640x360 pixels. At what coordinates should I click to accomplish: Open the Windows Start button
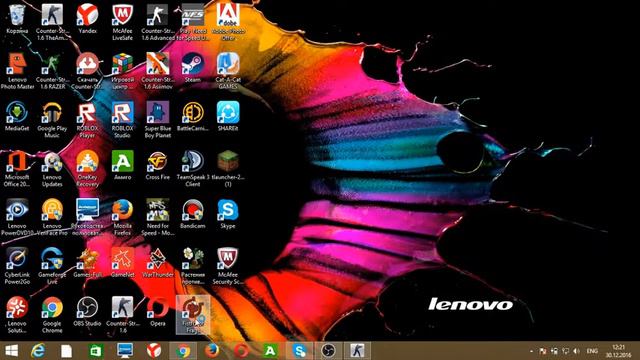click(x=11, y=351)
